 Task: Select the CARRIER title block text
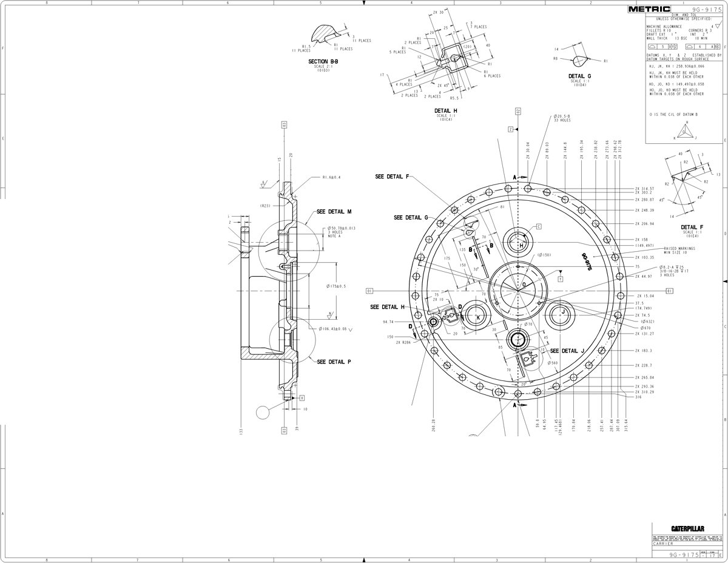(x=662, y=544)
